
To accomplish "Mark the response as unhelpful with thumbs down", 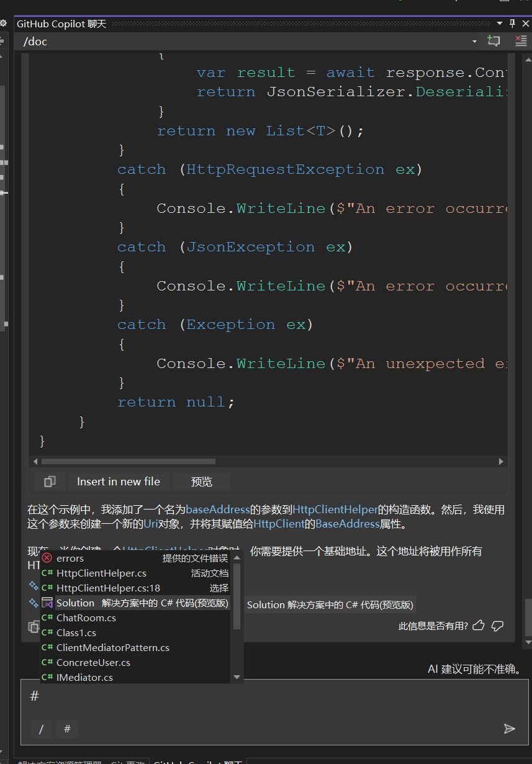I will [497, 626].
